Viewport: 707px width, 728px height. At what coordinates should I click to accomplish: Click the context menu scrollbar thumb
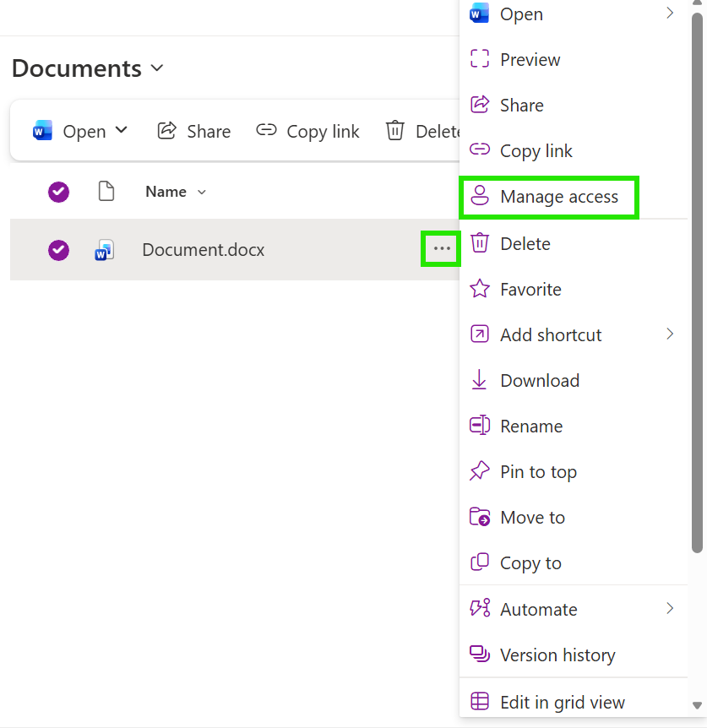(697, 283)
